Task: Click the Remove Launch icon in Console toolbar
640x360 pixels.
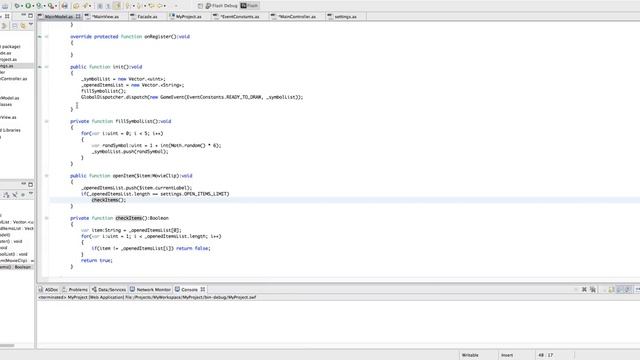Action: 584,289
